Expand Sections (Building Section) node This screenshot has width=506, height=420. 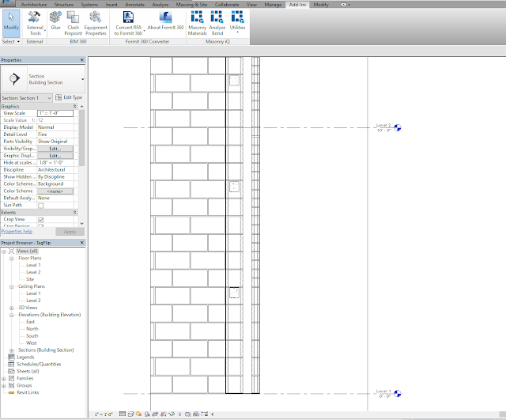[x=12, y=350]
